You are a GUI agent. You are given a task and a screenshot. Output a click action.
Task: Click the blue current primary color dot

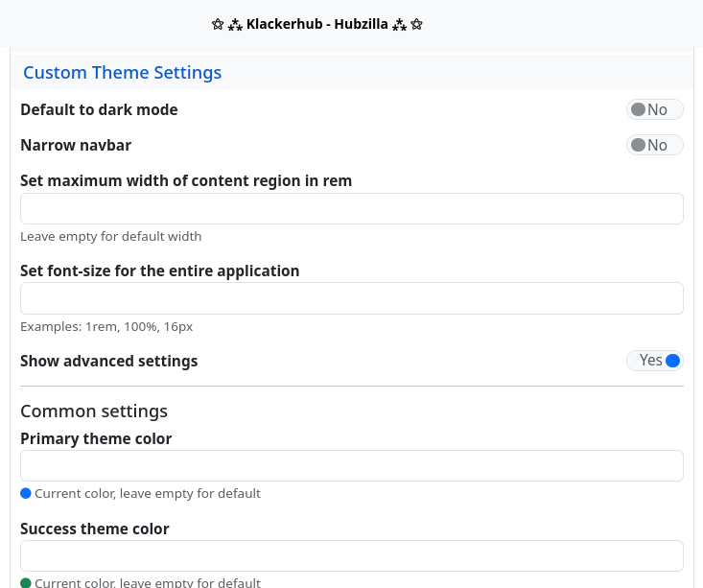click(x=26, y=493)
